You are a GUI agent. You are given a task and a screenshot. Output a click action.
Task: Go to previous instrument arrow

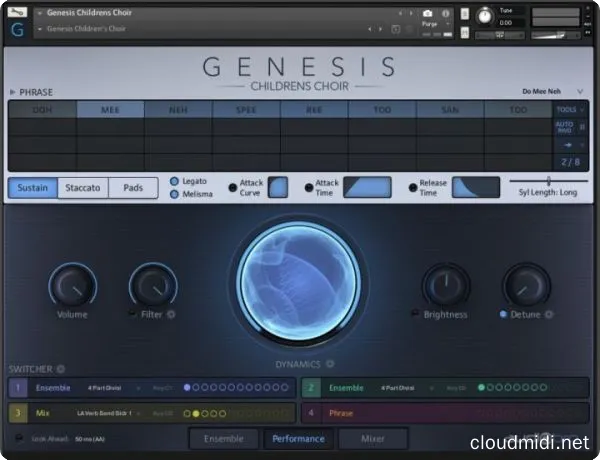point(400,13)
